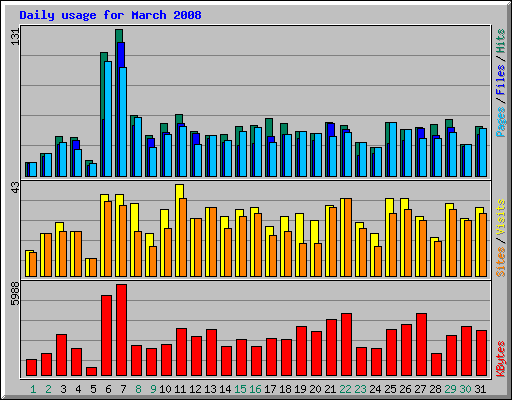Select the day 3 label on the x-axis
The image size is (512, 400).
(x=63, y=389)
